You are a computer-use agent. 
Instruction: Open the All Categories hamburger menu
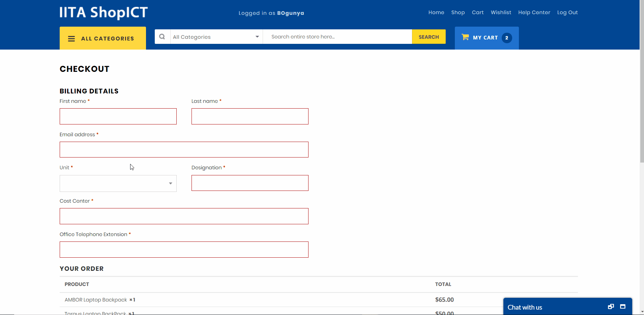[103, 38]
